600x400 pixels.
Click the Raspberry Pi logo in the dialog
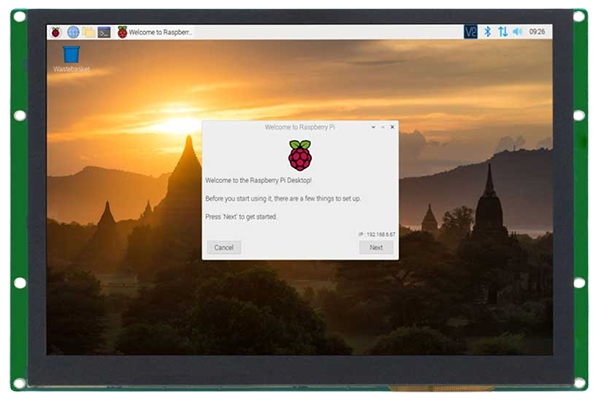click(x=300, y=155)
